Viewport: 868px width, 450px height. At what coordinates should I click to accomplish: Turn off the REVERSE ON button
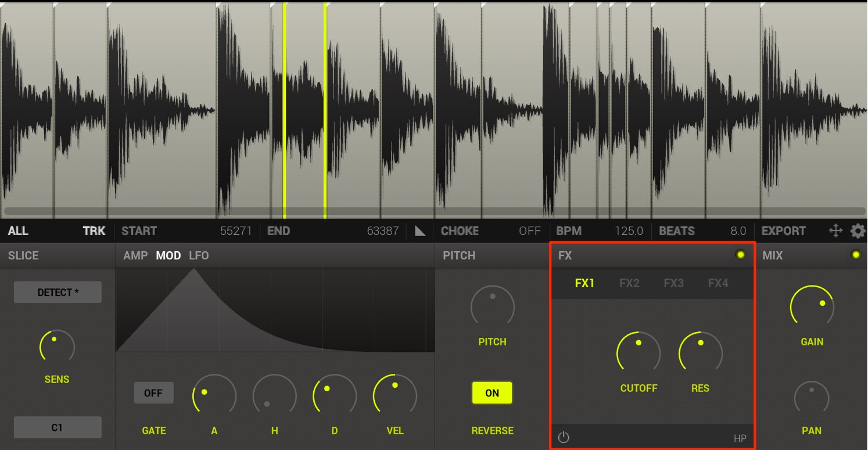coord(492,393)
